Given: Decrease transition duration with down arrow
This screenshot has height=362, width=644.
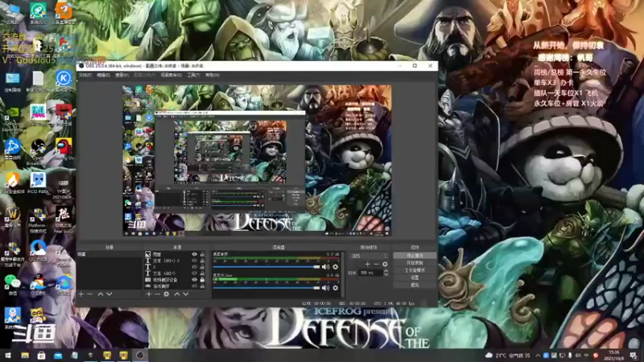Looking at the screenshot, I should pos(386,274).
